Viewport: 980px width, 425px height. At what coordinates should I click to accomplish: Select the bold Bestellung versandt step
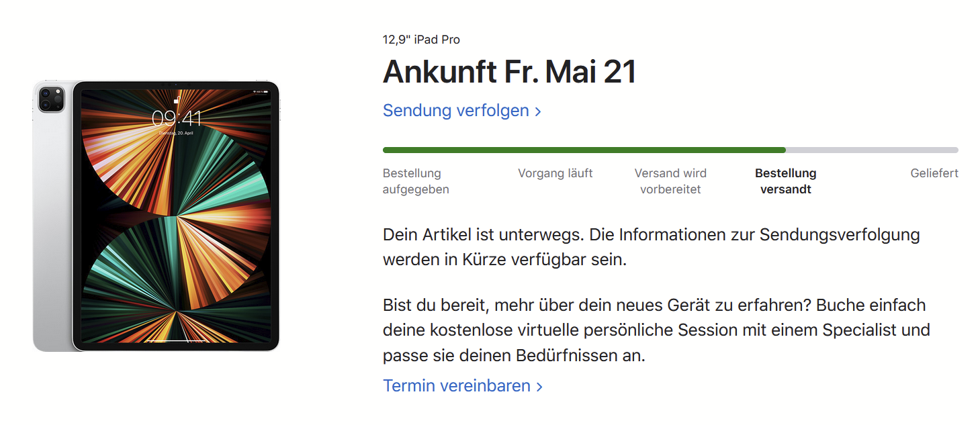[785, 181]
